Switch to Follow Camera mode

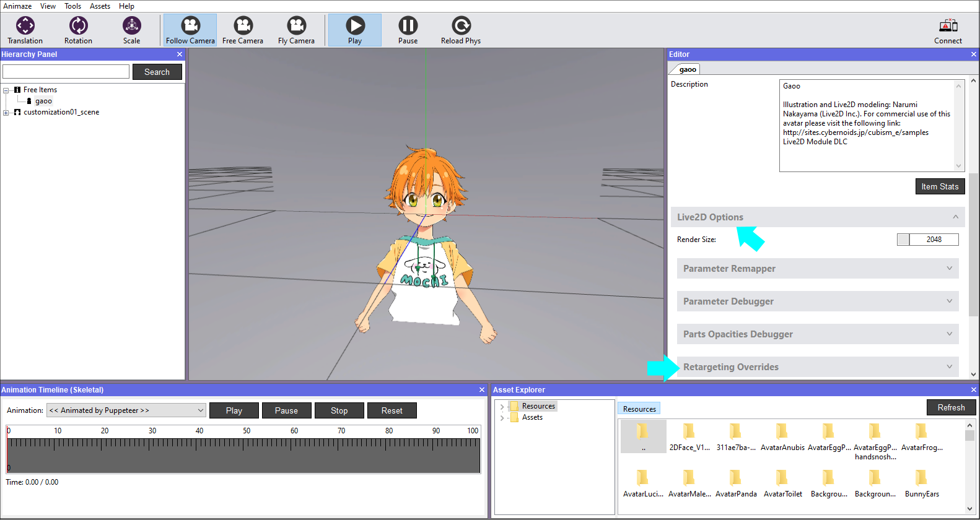[190, 30]
